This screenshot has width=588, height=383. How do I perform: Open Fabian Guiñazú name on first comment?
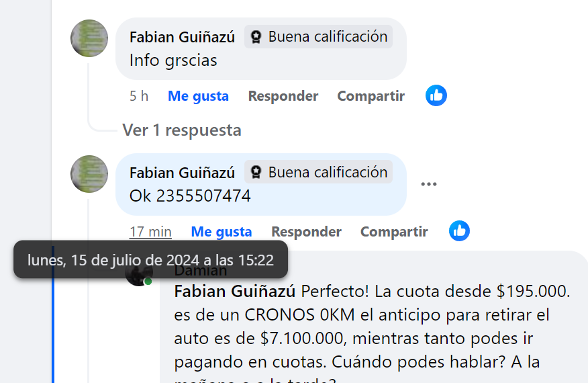click(183, 37)
